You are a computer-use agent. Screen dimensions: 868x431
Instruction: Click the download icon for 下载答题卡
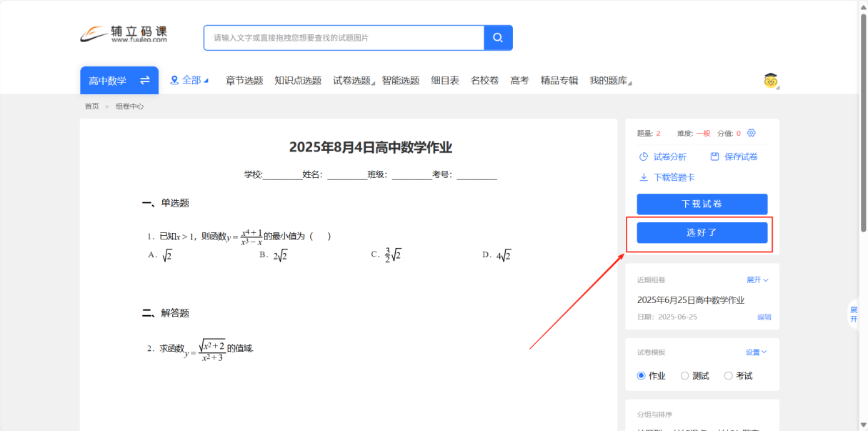click(x=644, y=177)
